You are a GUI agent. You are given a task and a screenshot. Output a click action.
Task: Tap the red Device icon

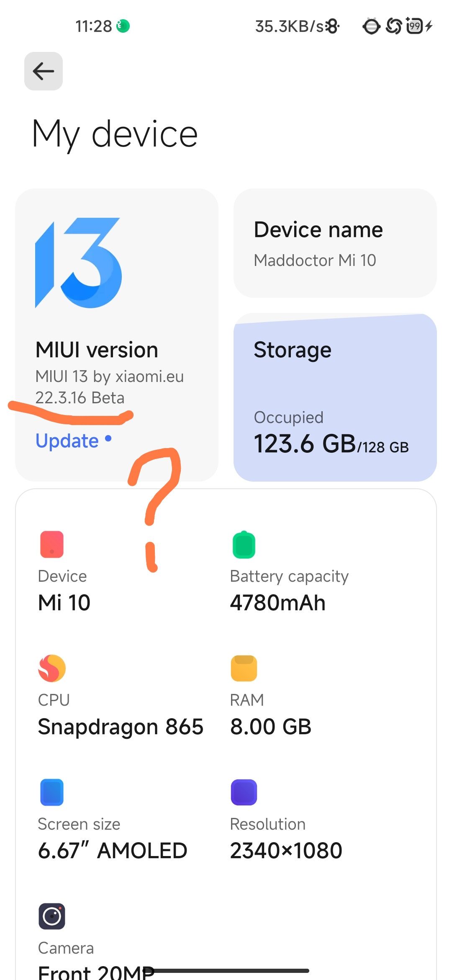tap(52, 544)
